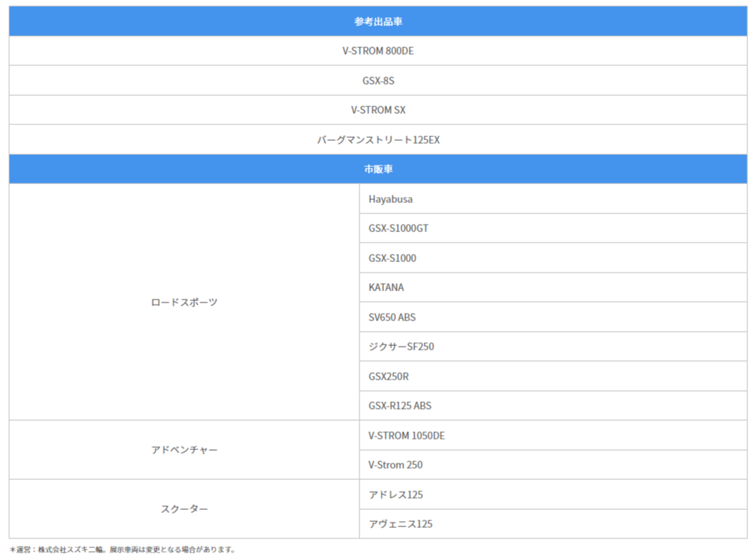Select the V-STROM 1050DE entry
Image resolution: width=751 pixels, height=560 pixels.
click(x=407, y=436)
